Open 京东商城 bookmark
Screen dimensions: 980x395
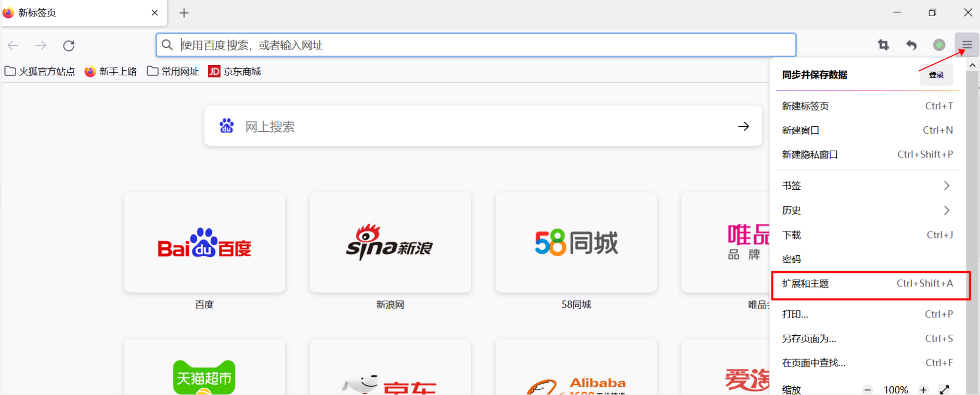235,71
